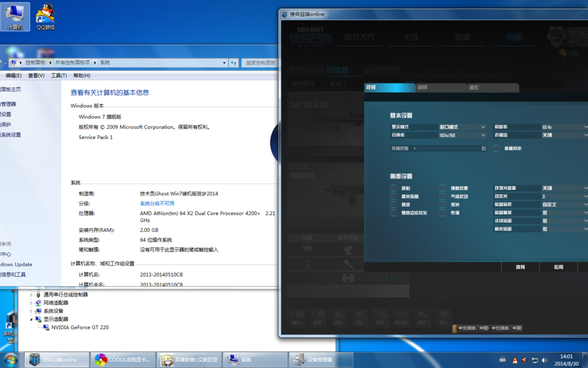
Task: Open the 查看(V) menu
Action: 36,75
